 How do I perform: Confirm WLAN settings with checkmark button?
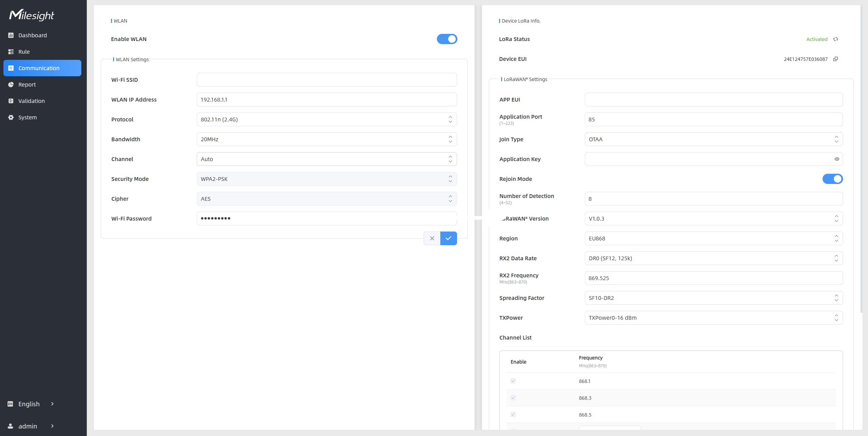[x=449, y=238]
